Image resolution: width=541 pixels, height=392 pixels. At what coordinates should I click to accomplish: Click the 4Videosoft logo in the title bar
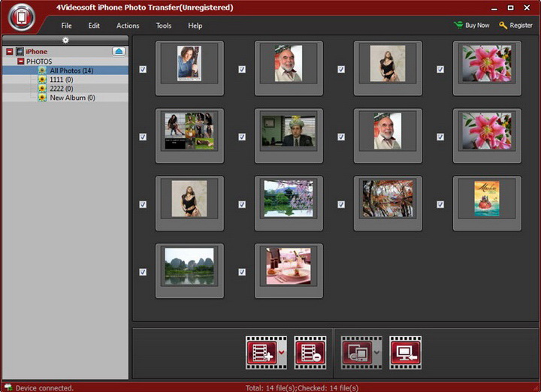click(x=23, y=17)
